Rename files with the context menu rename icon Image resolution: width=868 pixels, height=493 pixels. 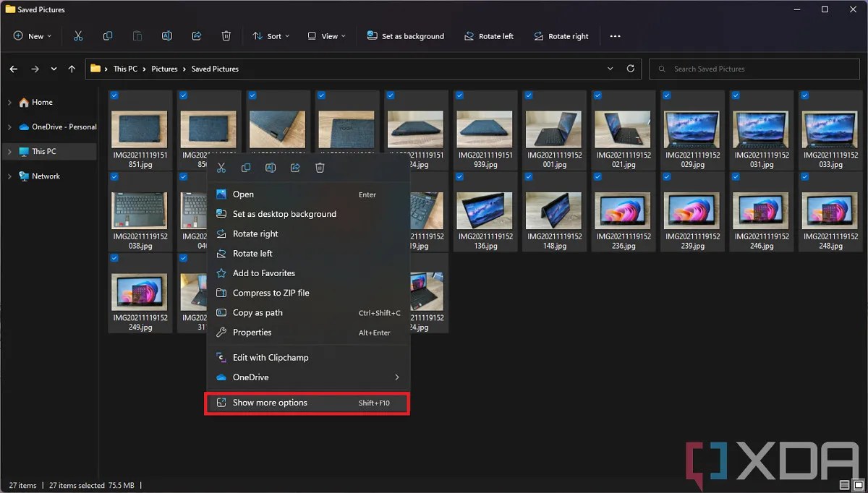(x=270, y=168)
